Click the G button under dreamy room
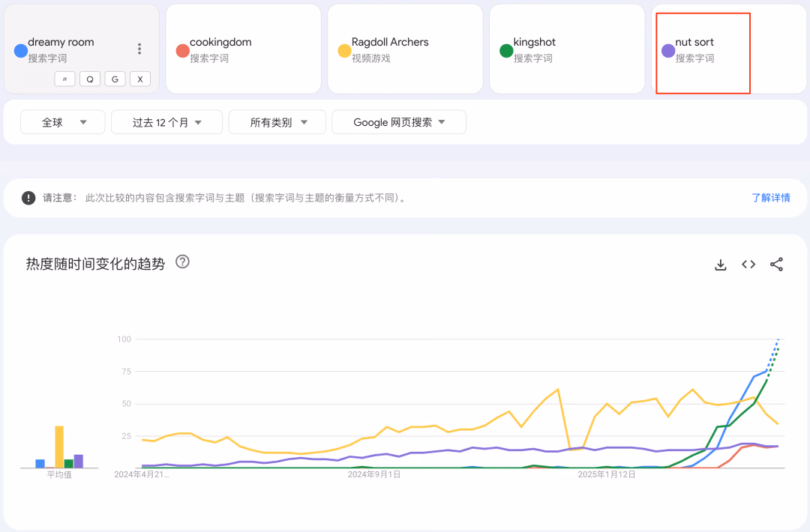 [115, 79]
